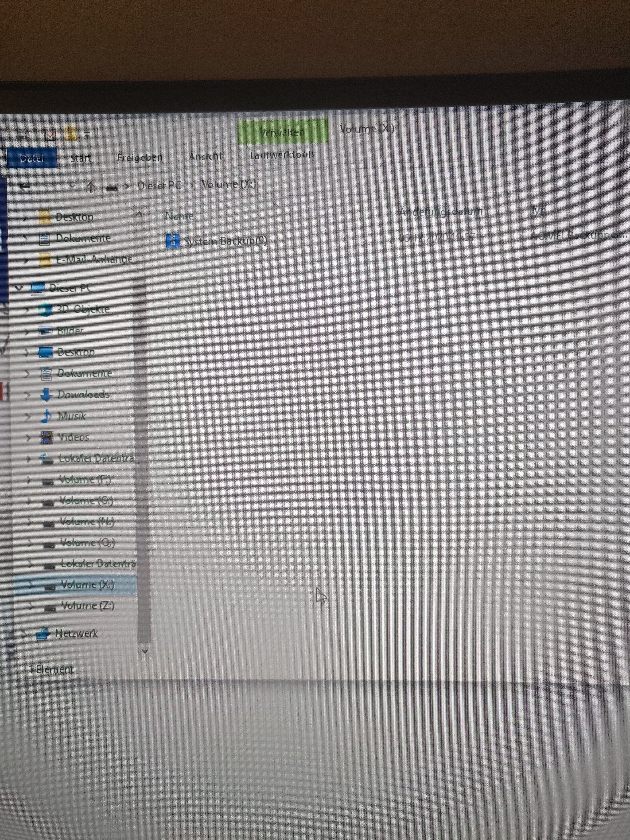Collapse the Dieser PC tree node
630x840 pixels.
click(x=19, y=289)
